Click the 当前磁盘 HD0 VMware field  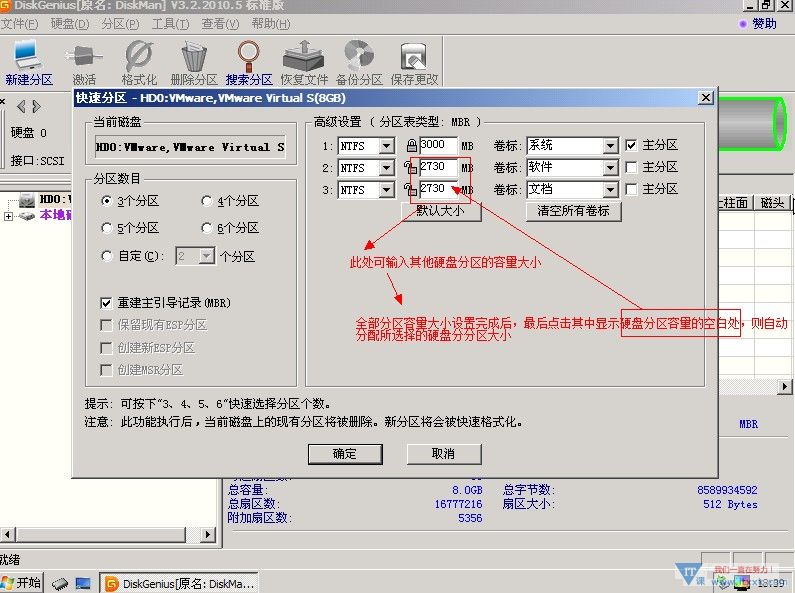pyautogui.click(x=190, y=147)
